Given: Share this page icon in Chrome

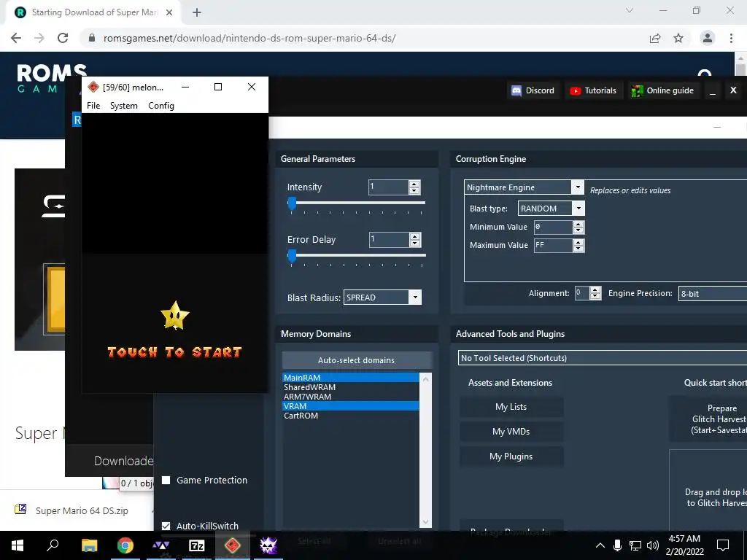Looking at the screenshot, I should (x=655, y=38).
